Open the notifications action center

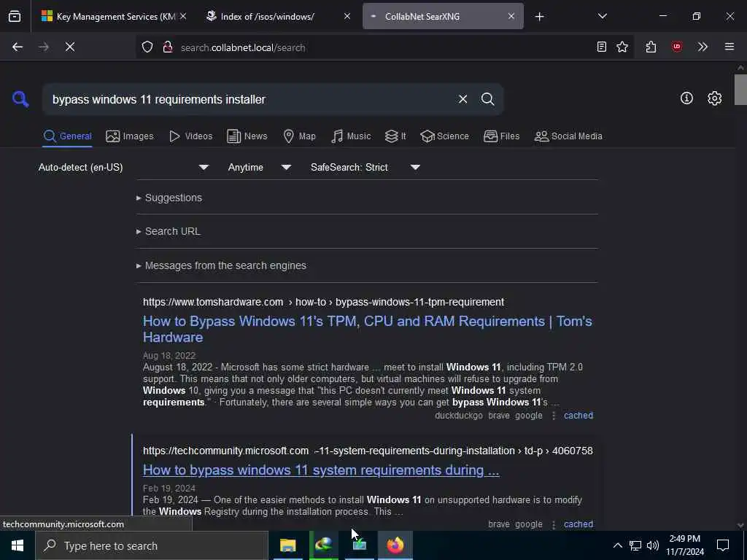click(723, 545)
